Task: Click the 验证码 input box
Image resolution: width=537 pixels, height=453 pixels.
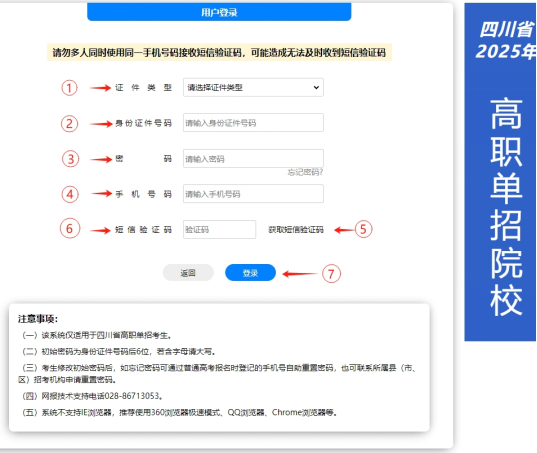Action: click(x=219, y=229)
